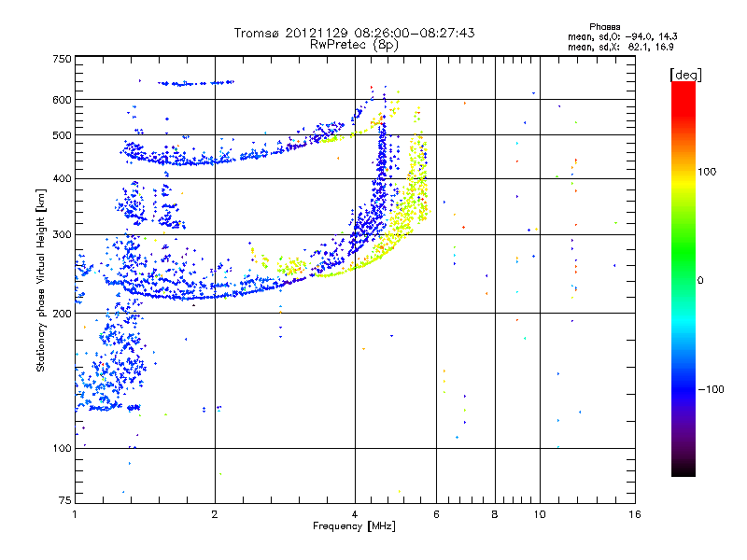Screen dimensions: 747x560
Task: Click the y-axis tick label 750
Action: pos(63,59)
